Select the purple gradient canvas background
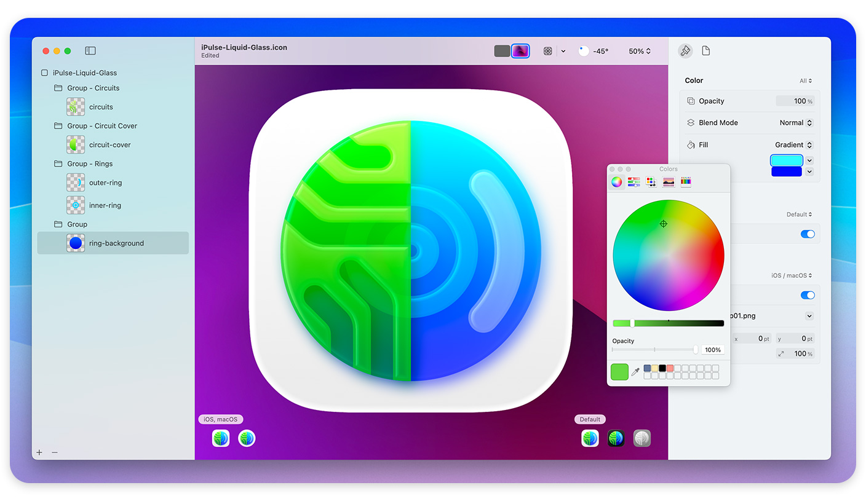Screen dimensions: 866x504 (x=520, y=51)
